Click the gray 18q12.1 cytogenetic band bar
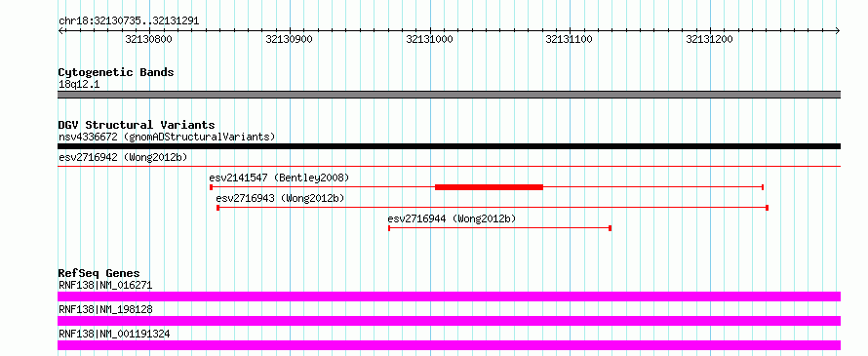 [449, 95]
